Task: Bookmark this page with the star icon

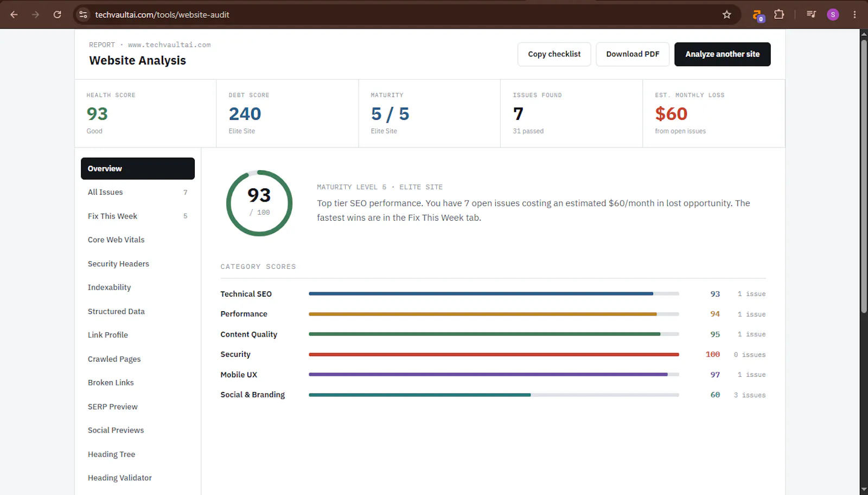Action: [x=727, y=15]
